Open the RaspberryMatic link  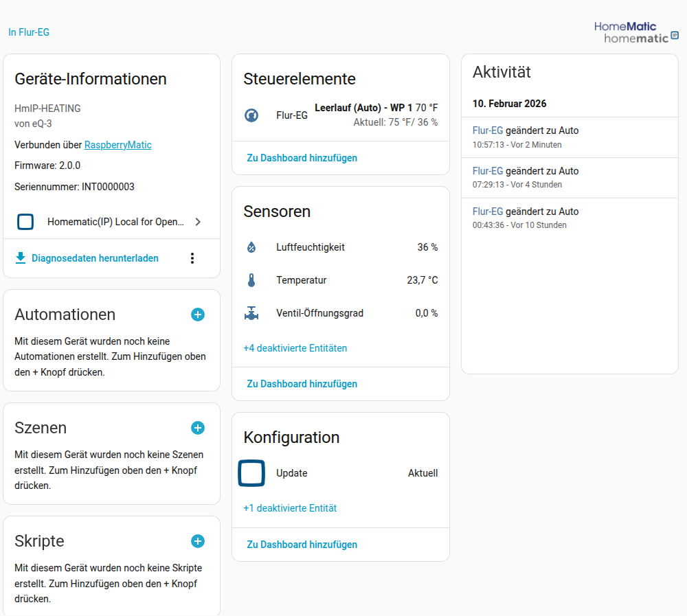click(118, 145)
